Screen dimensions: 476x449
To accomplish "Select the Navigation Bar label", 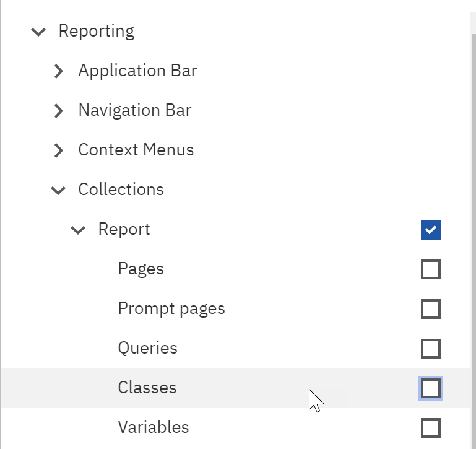I will 135,110.
